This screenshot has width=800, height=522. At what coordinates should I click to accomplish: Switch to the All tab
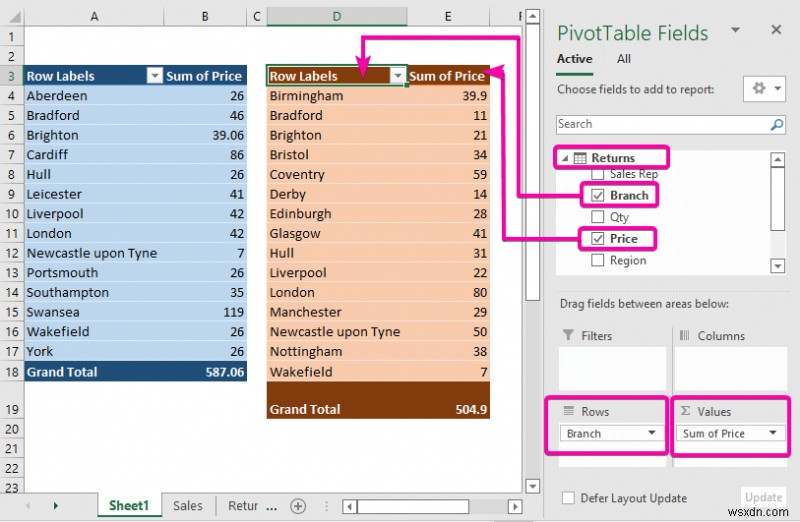tap(623, 59)
